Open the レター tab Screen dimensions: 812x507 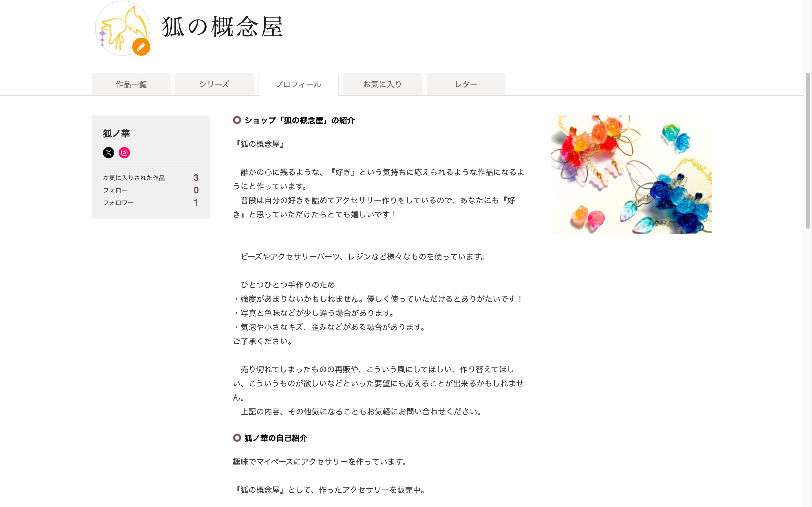(466, 84)
